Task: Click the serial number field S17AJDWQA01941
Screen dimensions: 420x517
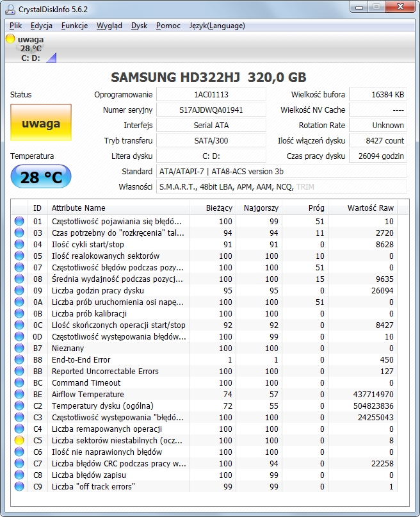Action: pos(211,110)
